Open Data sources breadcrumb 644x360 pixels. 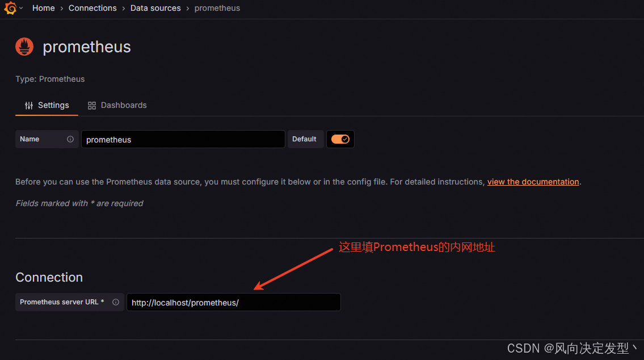coord(155,8)
